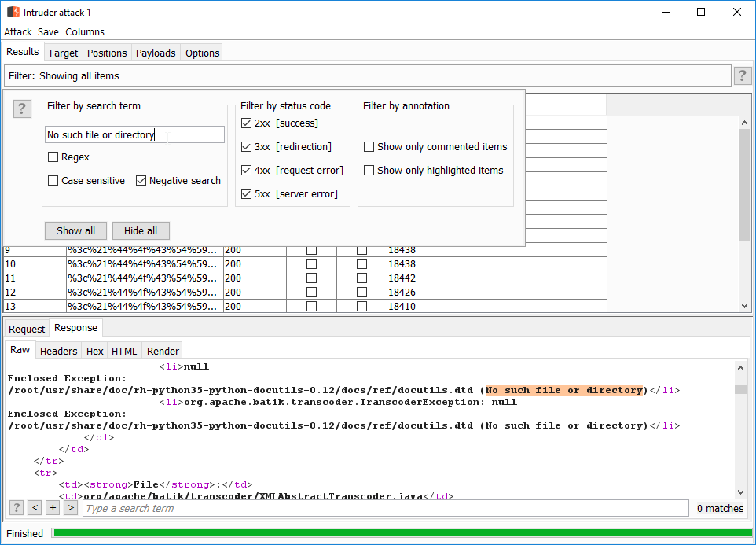Screen dimensions: 756x545
Task: Uncheck Negative search option
Action: coord(141,180)
